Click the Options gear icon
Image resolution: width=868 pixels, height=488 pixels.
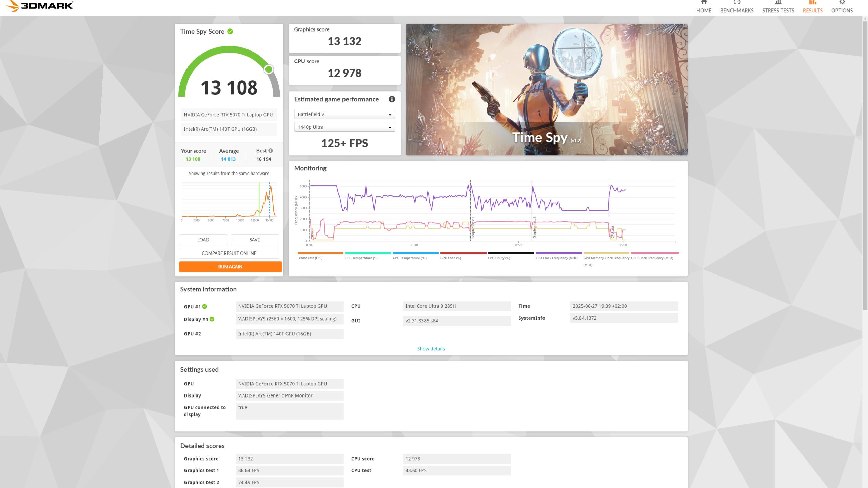(x=842, y=2)
